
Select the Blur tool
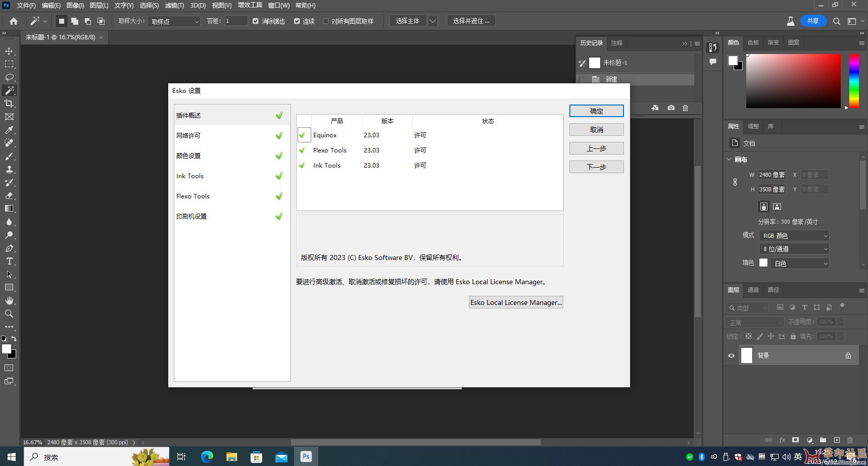[x=9, y=222]
